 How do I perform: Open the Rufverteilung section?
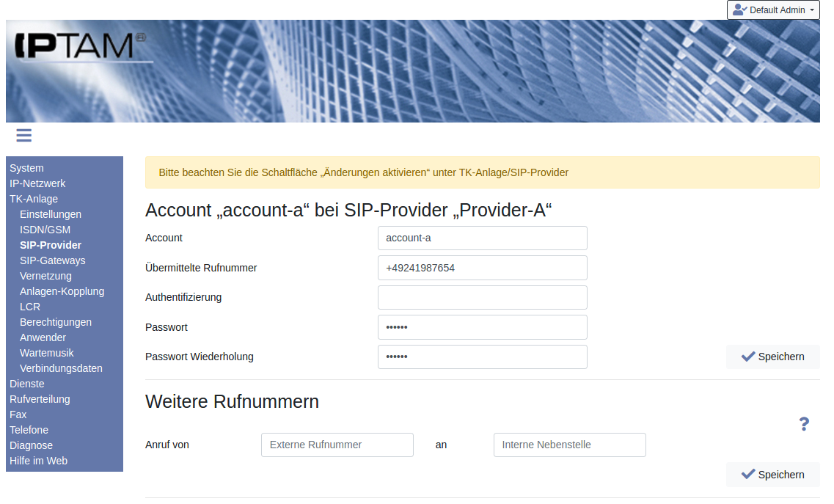pyautogui.click(x=40, y=399)
